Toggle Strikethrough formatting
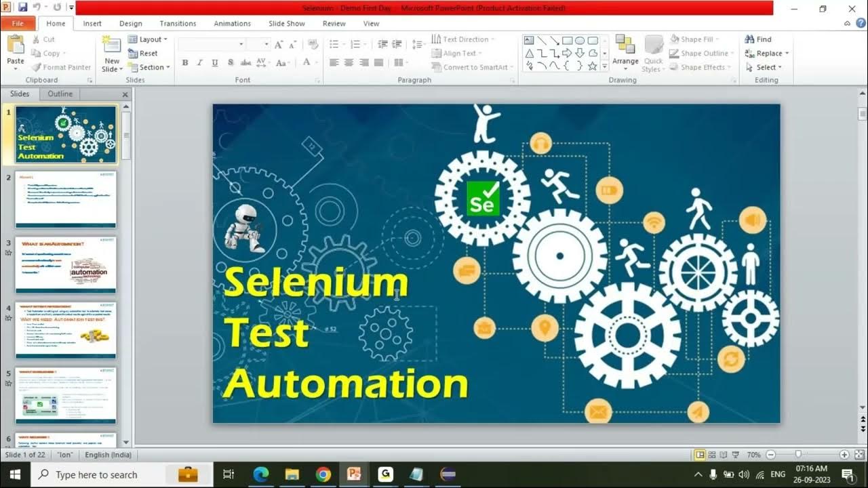 coord(245,62)
